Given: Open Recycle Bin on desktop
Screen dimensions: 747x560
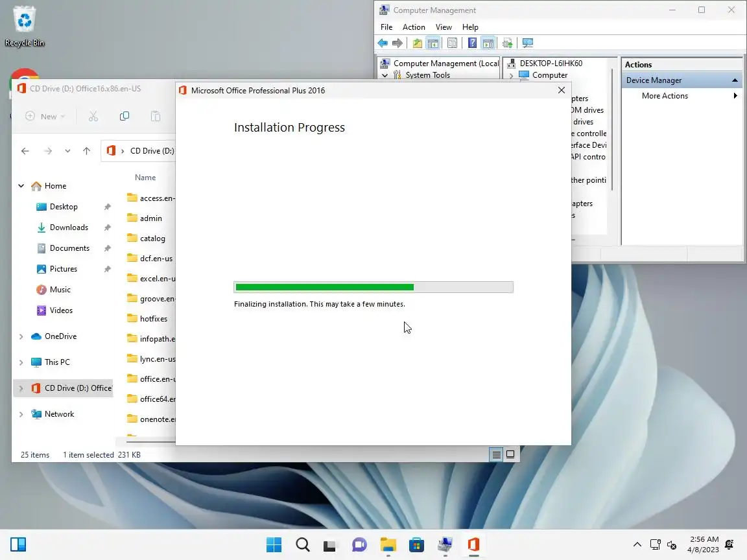Looking at the screenshot, I should (24, 26).
